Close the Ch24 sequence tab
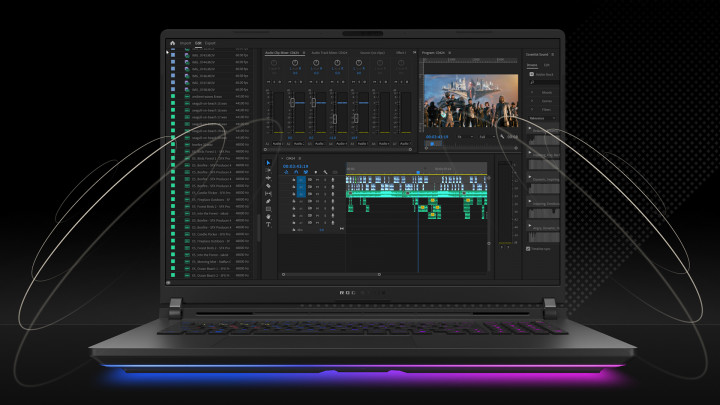The width and height of the screenshot is (720, 405). [282, 158]
